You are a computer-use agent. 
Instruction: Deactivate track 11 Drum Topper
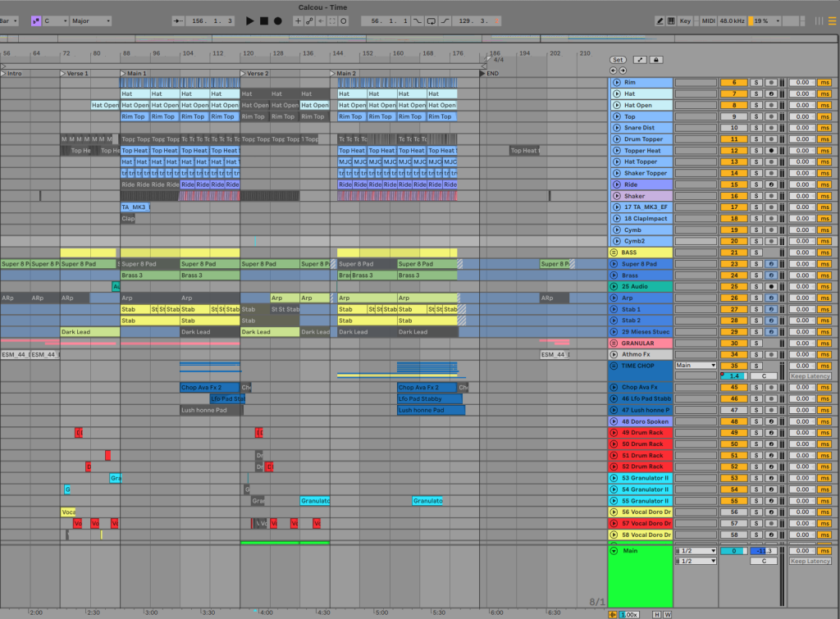733,139
